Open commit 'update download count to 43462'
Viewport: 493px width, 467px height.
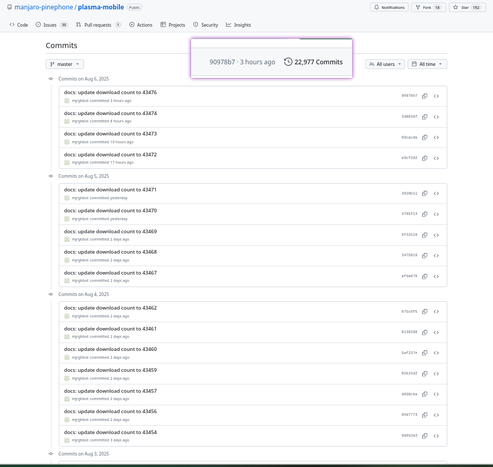coord(110,308)
